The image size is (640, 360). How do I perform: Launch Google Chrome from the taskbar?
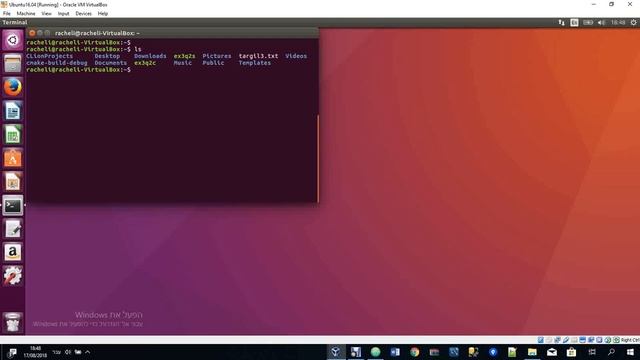point(414,352)
